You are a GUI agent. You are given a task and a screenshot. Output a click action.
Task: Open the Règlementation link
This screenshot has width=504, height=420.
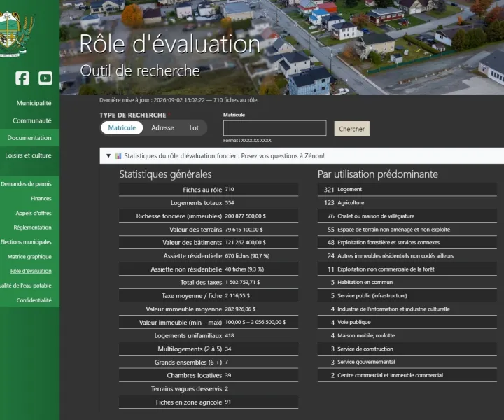pos(32,227)
